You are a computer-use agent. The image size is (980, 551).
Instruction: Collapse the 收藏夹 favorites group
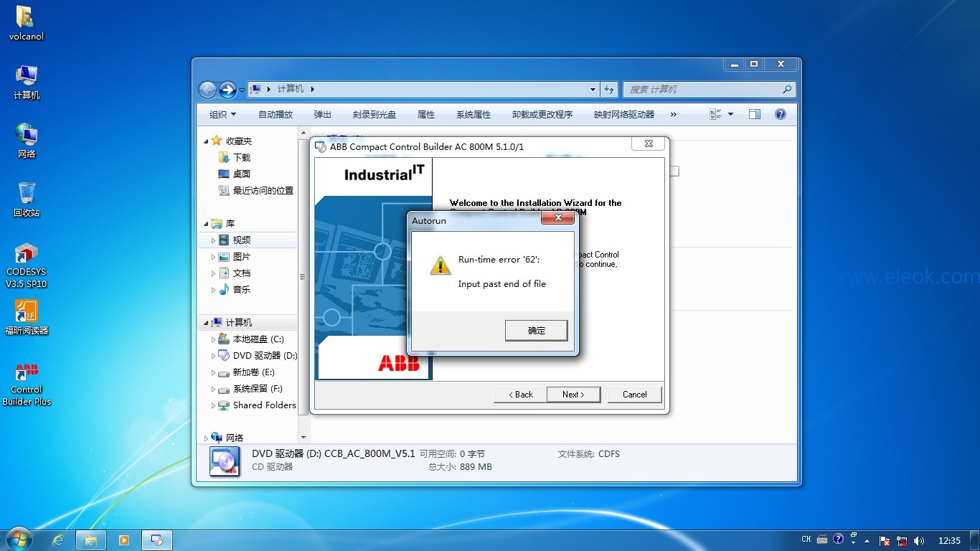coord(207,141)
